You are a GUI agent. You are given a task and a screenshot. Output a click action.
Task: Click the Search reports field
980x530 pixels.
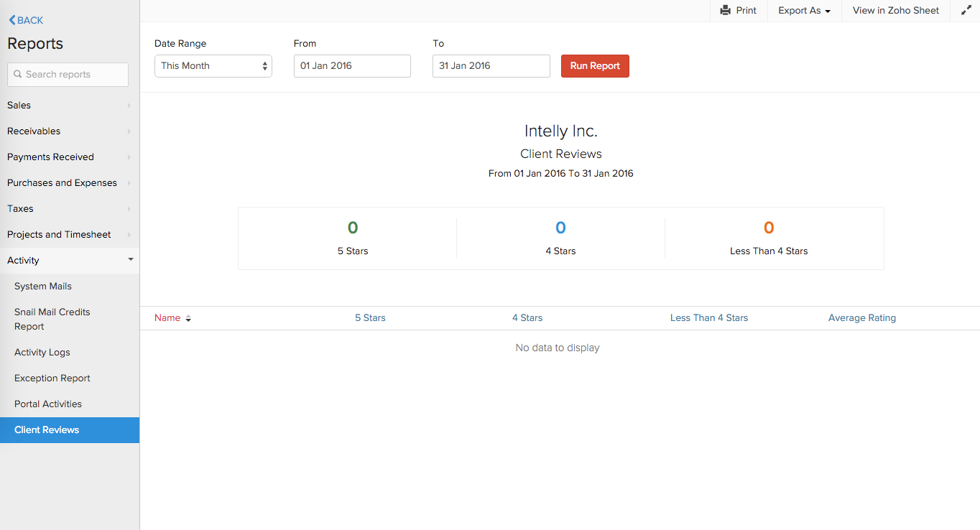pos(68,74)
